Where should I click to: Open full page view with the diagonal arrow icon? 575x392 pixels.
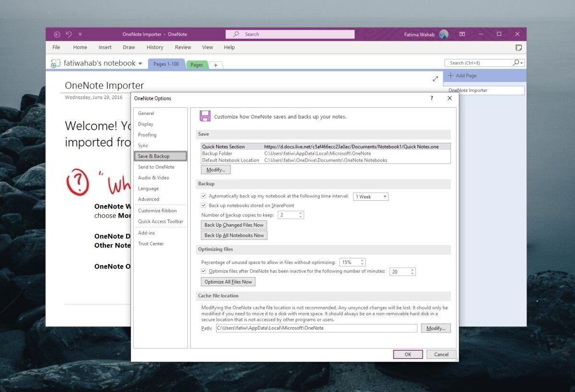pyautogui.click(x=435, y=79)
